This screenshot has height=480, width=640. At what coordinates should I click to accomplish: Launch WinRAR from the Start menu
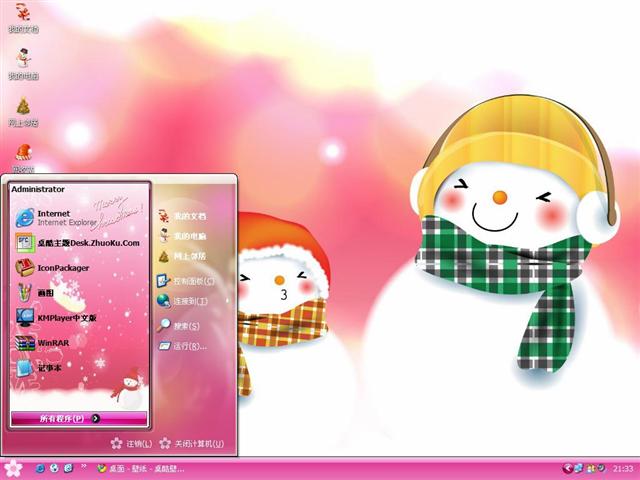click(42, 343)
